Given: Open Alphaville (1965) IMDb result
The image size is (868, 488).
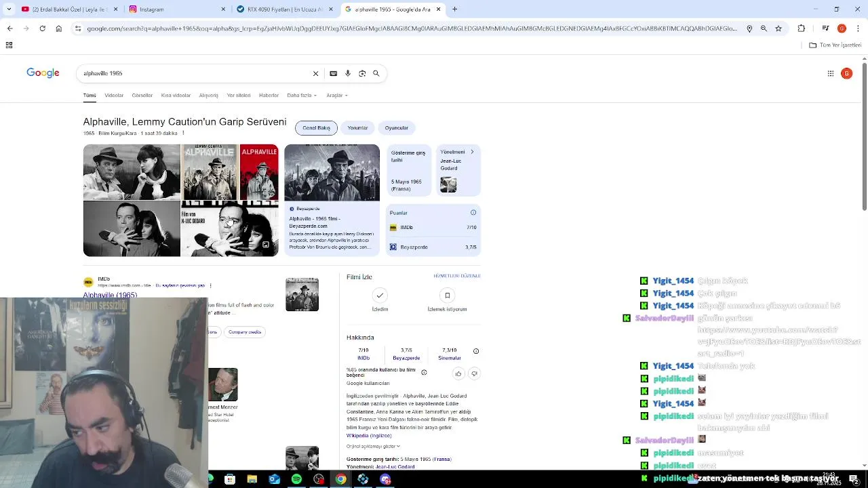Looking at the screenshot, I should tap(110, 295).
